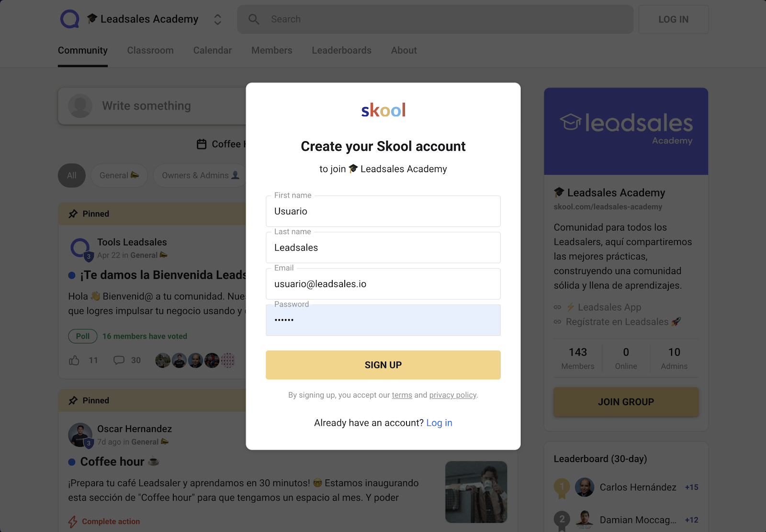Click the like thumbs-up icon on Tools Leadsales post

74,360
